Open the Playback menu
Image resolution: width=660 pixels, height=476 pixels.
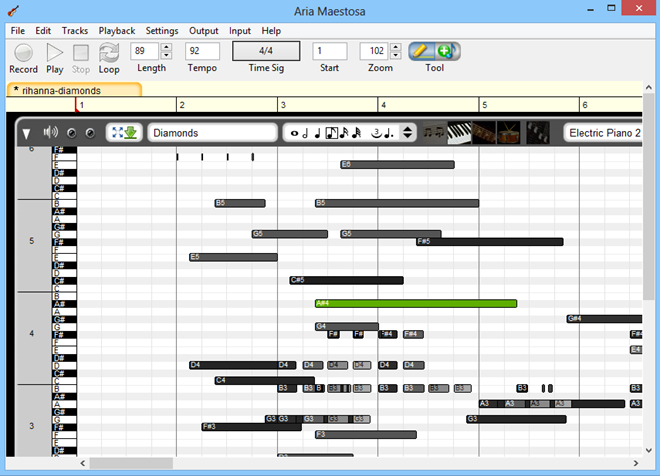click(117, 31)
